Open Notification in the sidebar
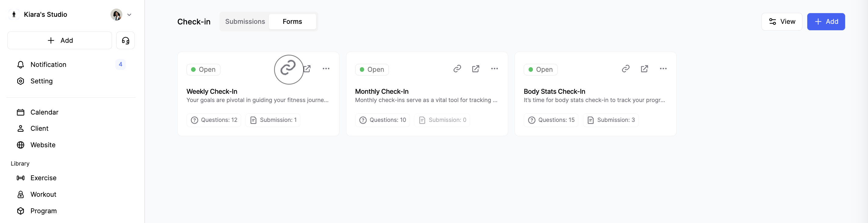The height and width of the screenshot is (223, 868). (x=48, y=64)
